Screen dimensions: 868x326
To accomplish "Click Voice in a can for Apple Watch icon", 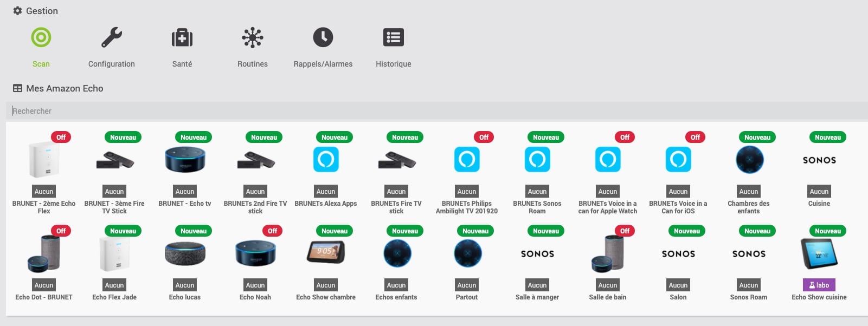I will (x=608, y=160).
